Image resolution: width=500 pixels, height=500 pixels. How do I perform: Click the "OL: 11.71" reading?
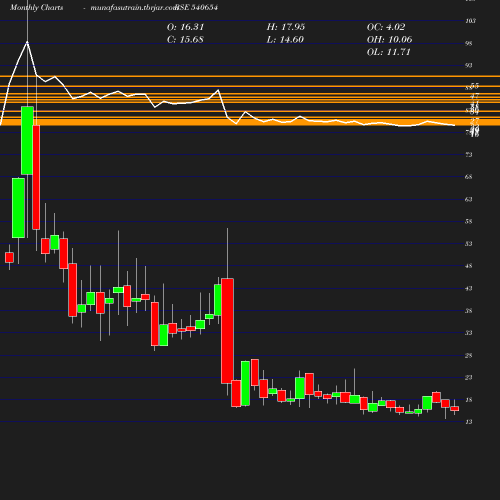click(388, 52)
